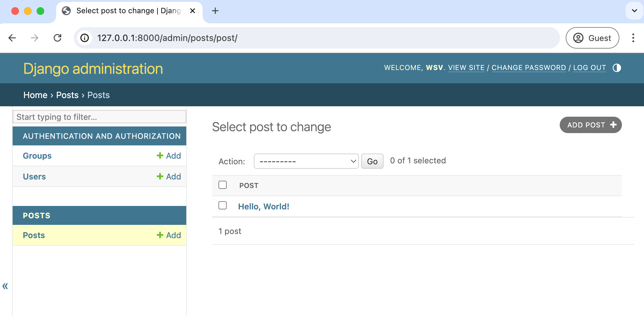This screenshot has width=644, height=316.
Task: Open the POSTS section header
Action: point(37,216)
